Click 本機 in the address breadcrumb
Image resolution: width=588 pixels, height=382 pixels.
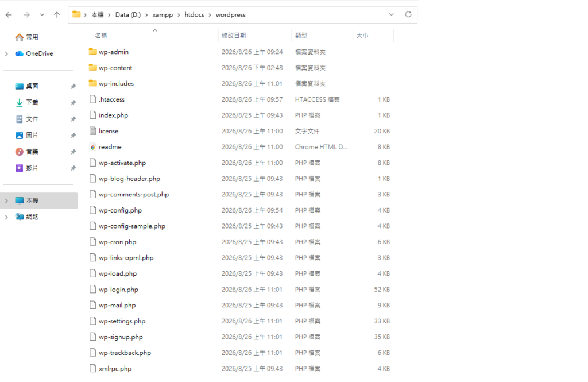click(x=97, y=14)
